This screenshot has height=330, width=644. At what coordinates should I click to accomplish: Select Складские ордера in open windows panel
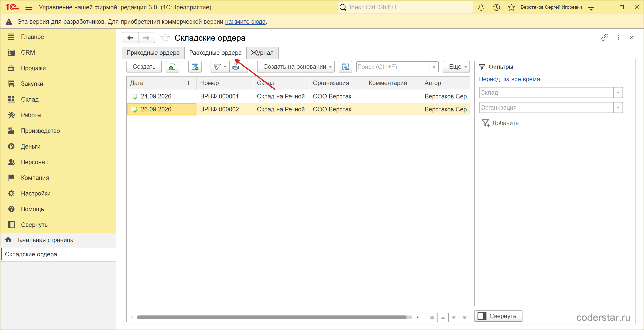58,254
